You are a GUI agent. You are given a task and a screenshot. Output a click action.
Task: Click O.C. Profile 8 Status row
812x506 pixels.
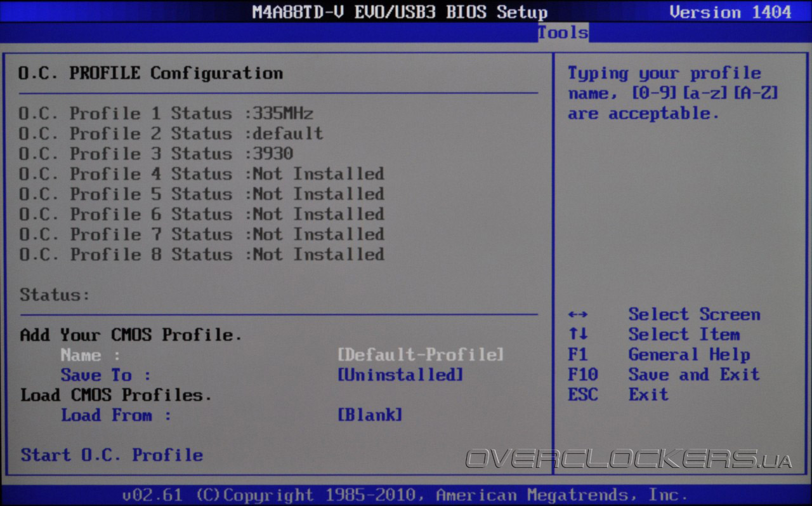point(202,255)
